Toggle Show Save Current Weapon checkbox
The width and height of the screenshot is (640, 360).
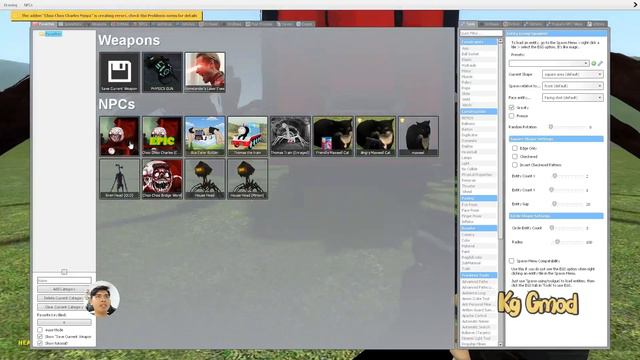click(40, 336)
